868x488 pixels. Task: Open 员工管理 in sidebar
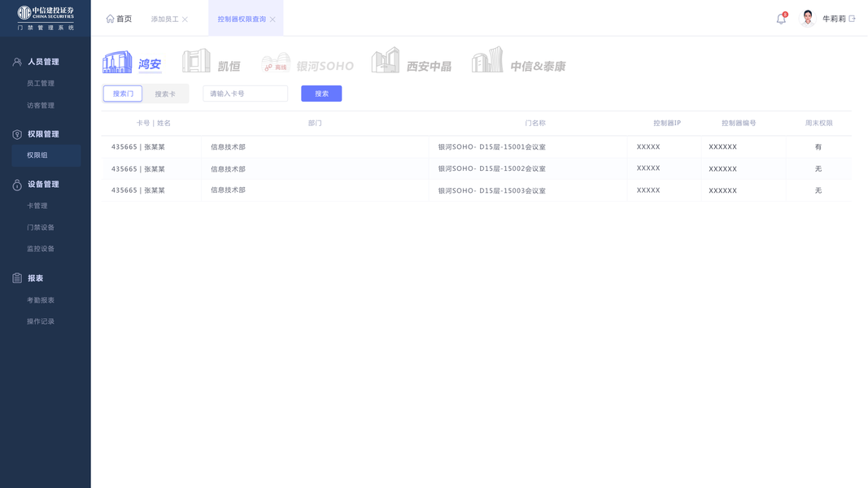click(41, 84)
